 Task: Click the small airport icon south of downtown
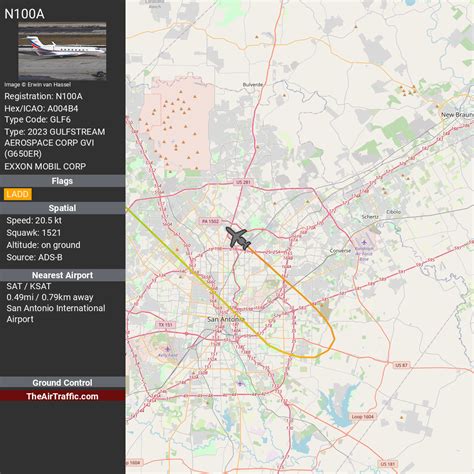coord(240,384)
